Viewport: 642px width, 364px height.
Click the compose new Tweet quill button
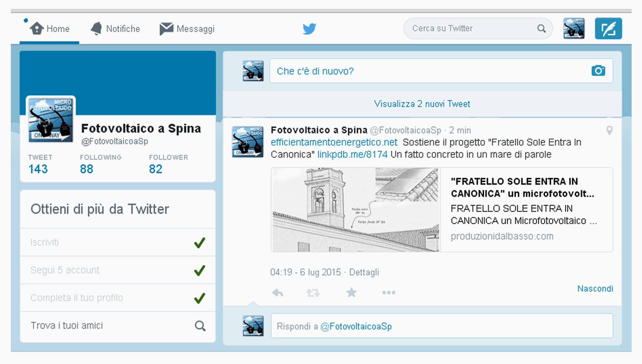(608, 28)
